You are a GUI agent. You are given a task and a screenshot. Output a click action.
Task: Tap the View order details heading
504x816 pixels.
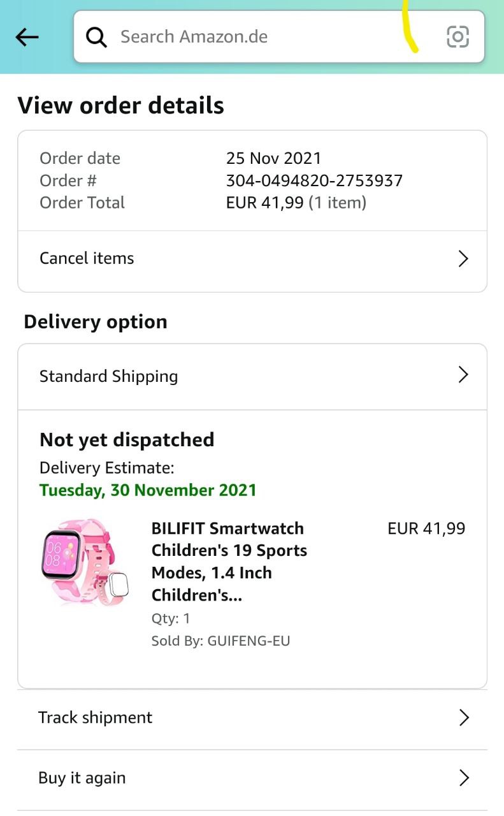(121, 105)
